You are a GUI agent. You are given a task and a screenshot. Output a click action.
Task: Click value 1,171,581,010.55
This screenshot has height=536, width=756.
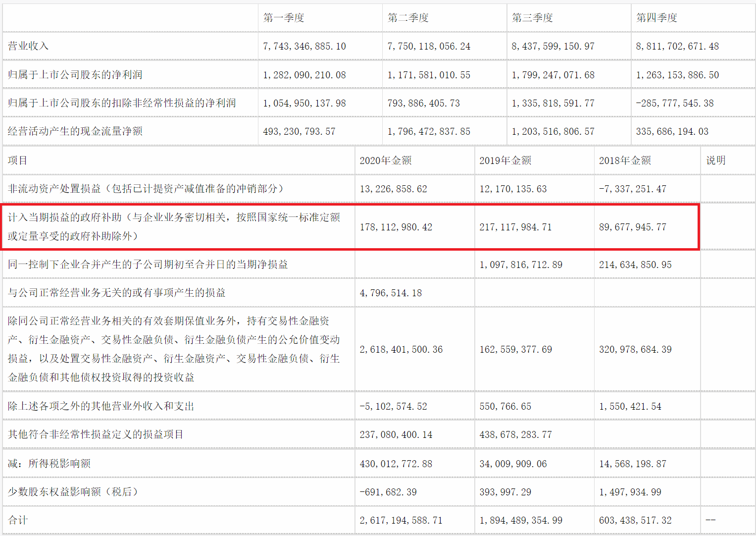click(x=429, y=75)
